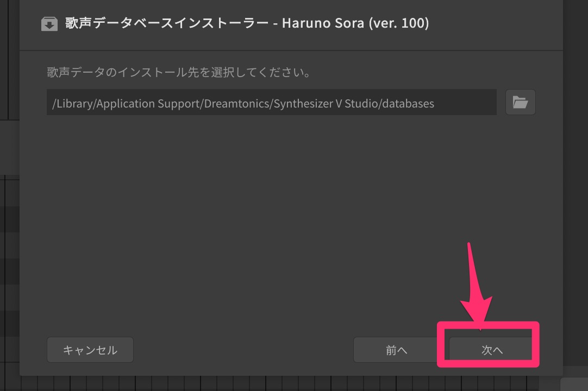588x391 pixels.
Task: Click the folder browse icon beside the path
Action: click(x=520, y=102)
